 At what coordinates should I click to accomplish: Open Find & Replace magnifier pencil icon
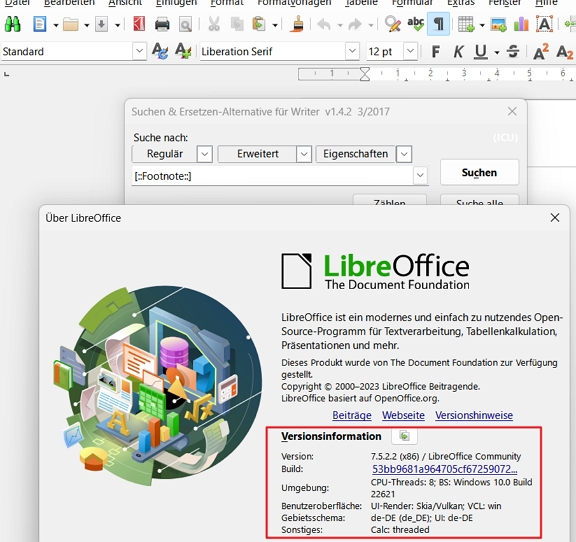[393, 25]
